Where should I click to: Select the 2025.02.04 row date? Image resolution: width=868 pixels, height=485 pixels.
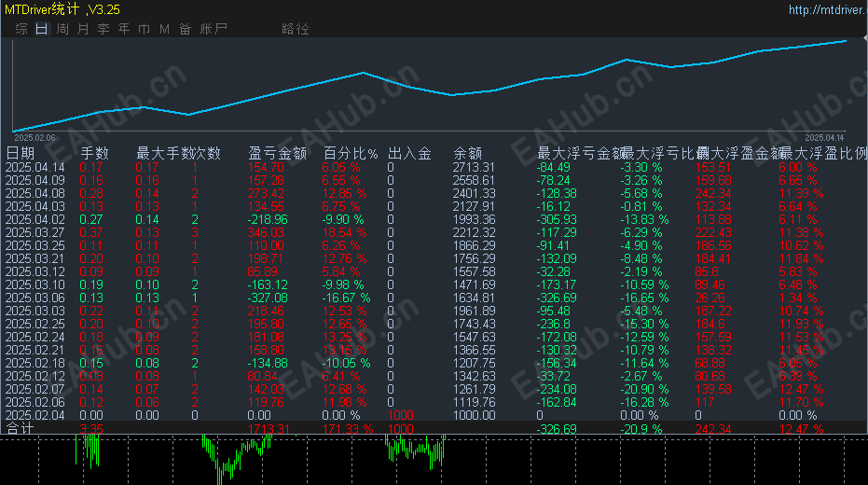[x=34, y=415]
